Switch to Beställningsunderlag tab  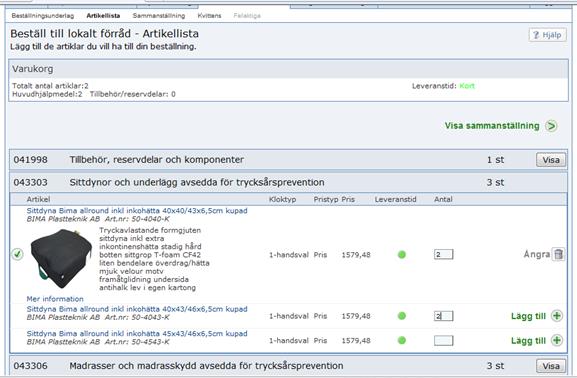[x=43, y=16]
